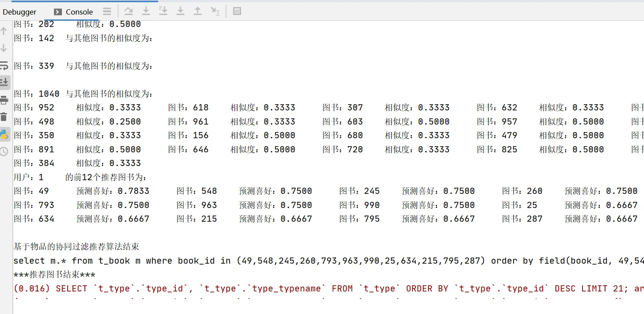This screenshot has height=314, width=644.
Task: Select the Force Step Into icon
Action: (163, 11)
